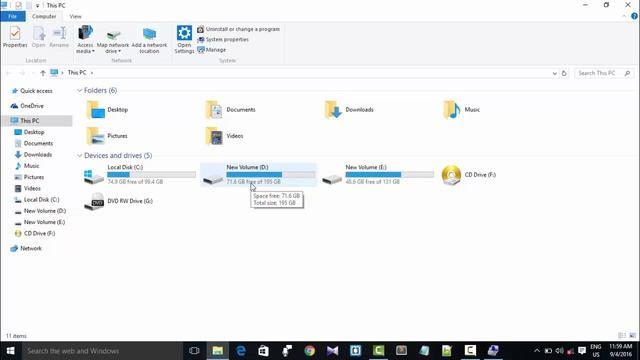Refresh the This PC view
Screen dimensions: 640x360
pos(564,73)
